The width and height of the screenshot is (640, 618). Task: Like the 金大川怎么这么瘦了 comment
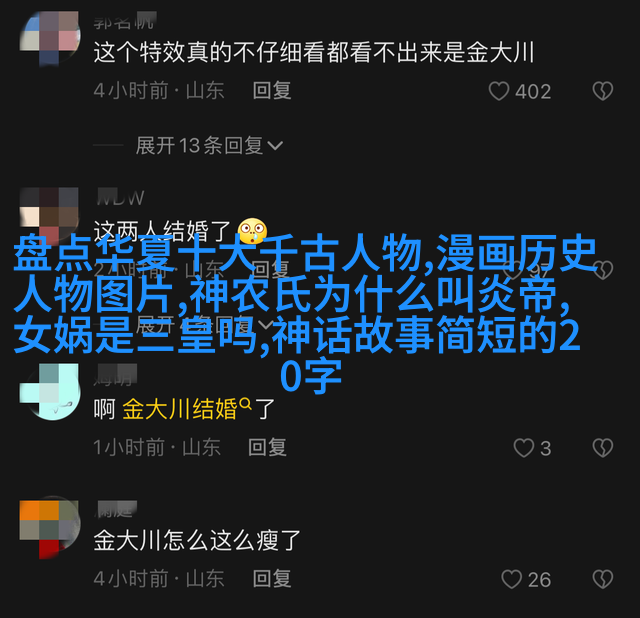[x=511, y=579]
